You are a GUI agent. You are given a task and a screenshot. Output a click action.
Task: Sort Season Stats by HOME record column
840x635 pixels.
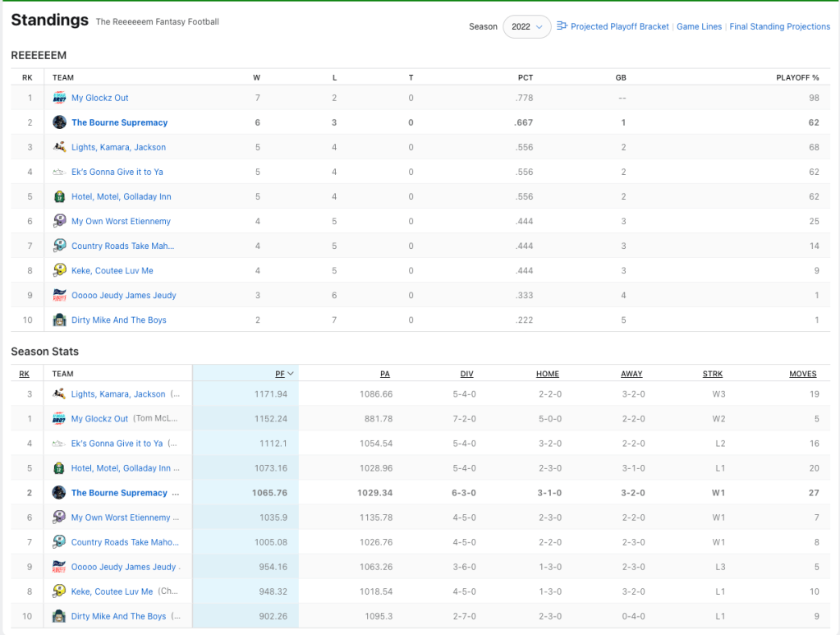547,374
